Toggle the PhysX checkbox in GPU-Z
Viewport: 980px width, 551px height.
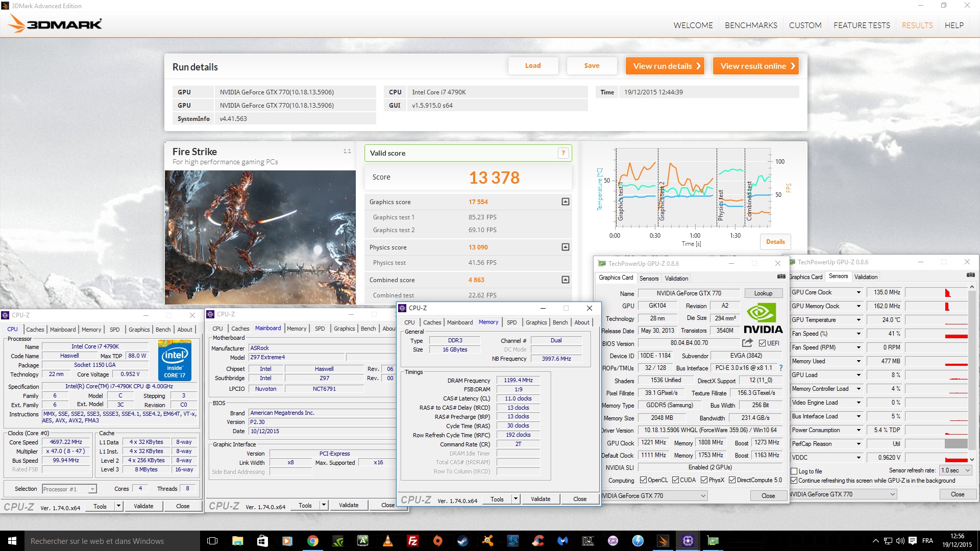704,480
